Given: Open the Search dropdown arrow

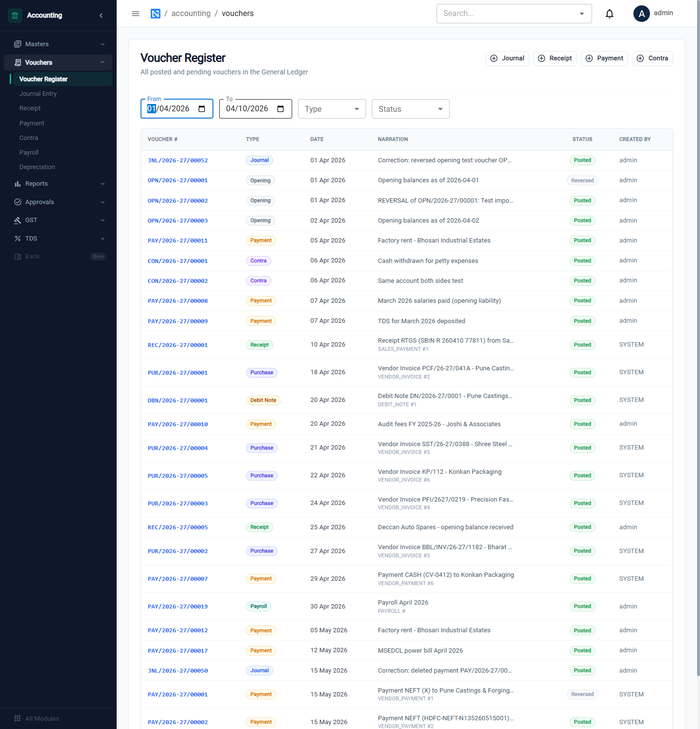Looking at the screenshot, I should coord(582,14).
